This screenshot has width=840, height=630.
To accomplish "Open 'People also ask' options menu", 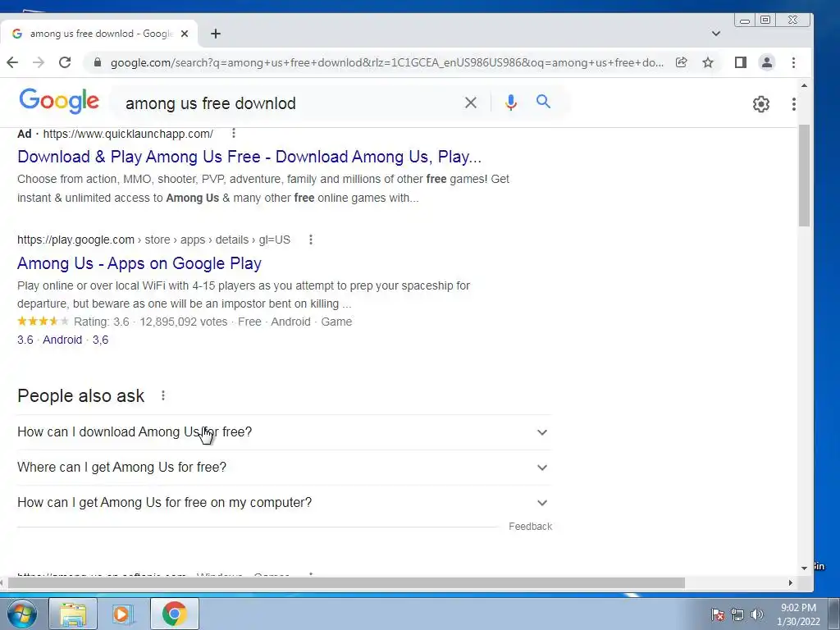I will [163, 395].
